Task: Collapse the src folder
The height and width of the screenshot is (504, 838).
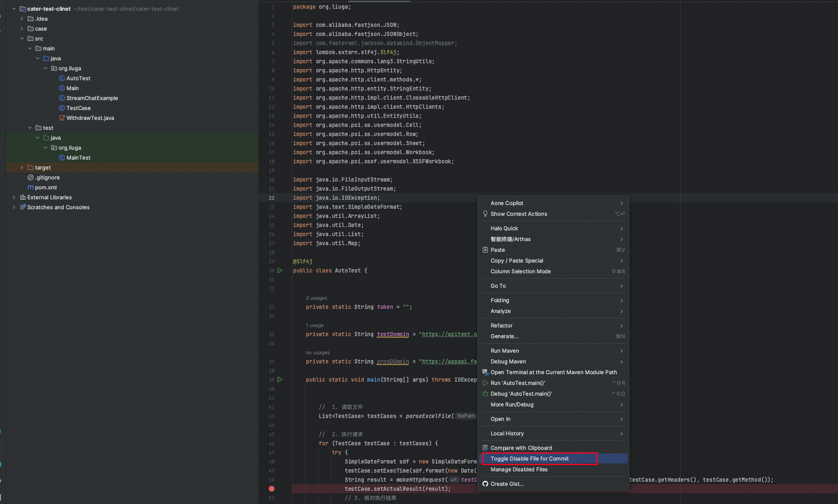Action: click(x=22, y=38)
